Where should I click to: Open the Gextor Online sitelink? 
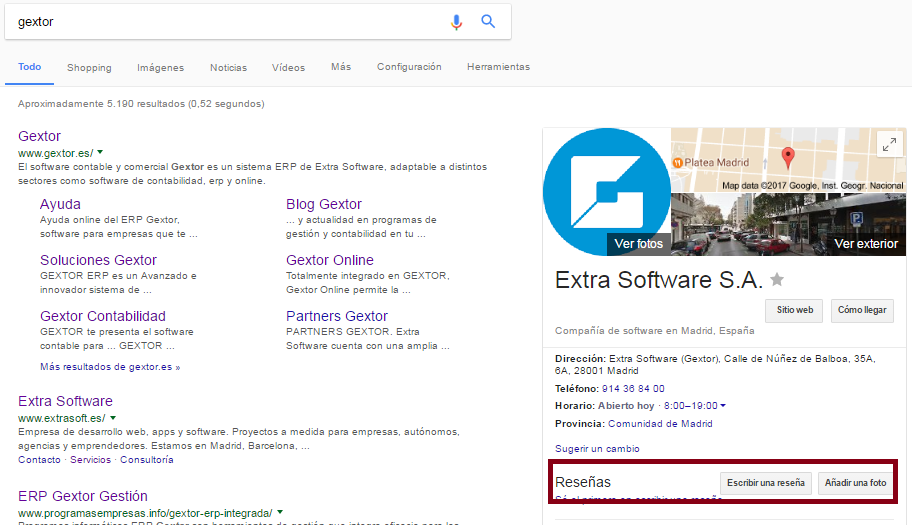pos(330,260)
